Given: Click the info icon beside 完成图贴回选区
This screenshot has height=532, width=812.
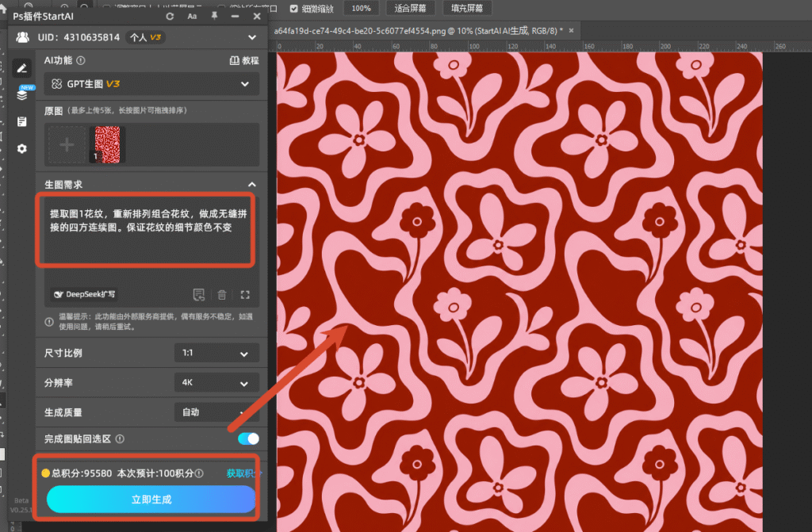Looking at the screenshot, I should pyautogui.click(x=121, y=438).
